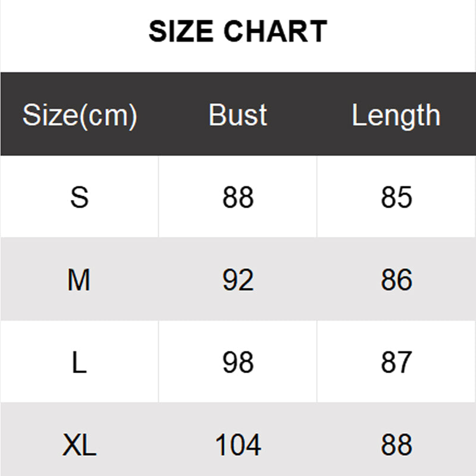Viewport: 476px width, 476px height.
Task: Click bust value 88 for size S
Action: [x=237, y=197]
